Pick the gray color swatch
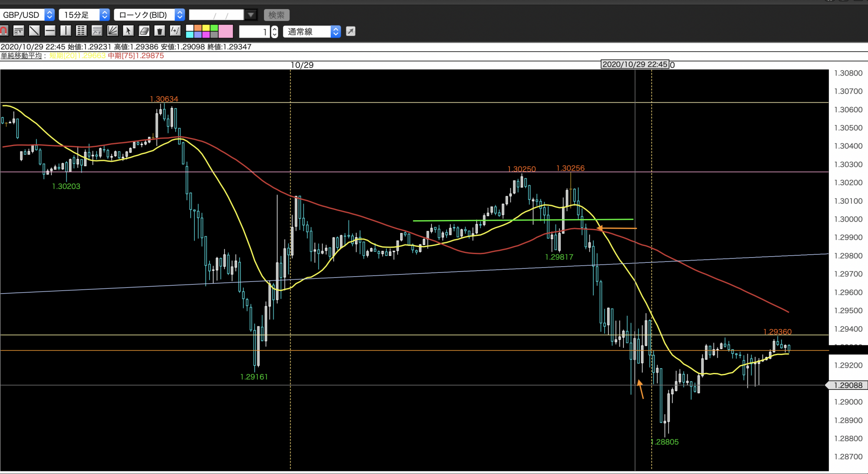 pos(214,34)
